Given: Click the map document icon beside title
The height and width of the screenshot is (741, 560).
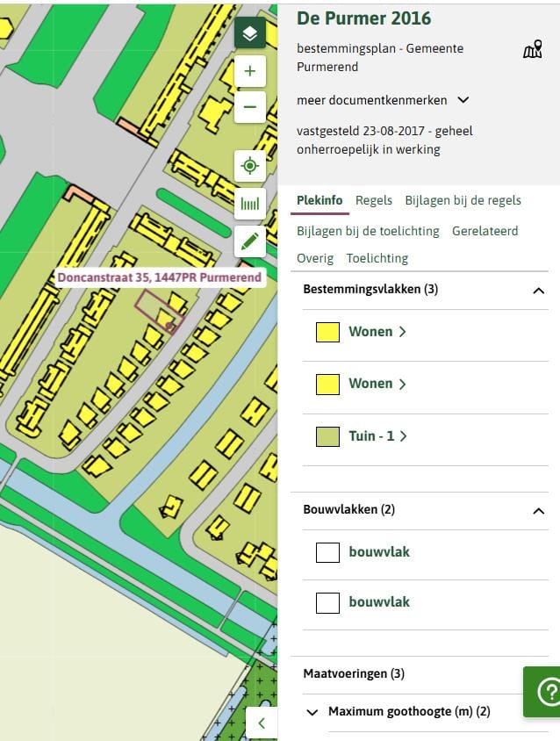Looking at the screenshot, I should pos(532,50).
